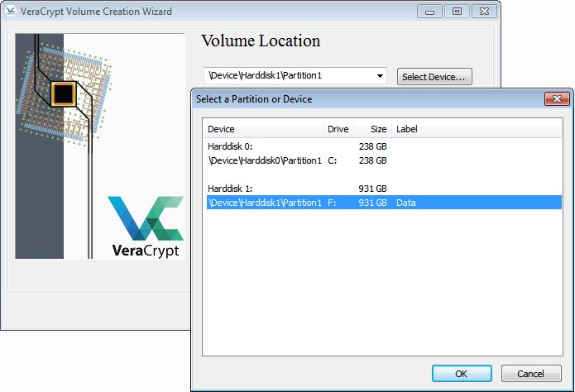This screenshot has height=392, width=575.
Task: Click the F: drive letter cell
Action: (332, 203)
